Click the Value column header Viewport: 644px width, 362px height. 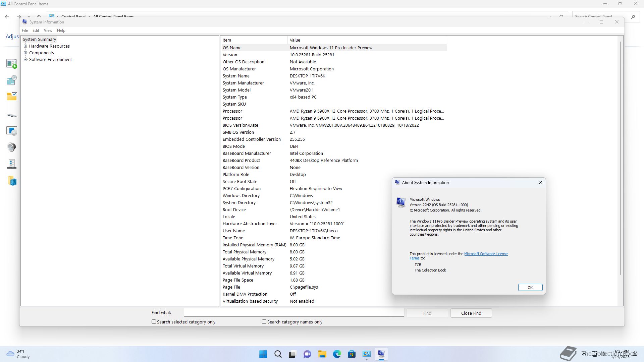click(x=367, y=40)
